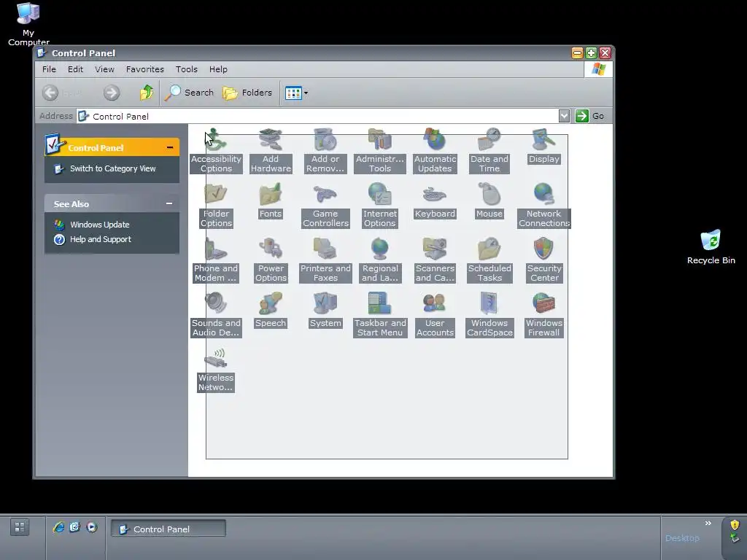Collapse the Control Panel sidebar section
Screen dimensions: 747x560
(x=169, y=147)
